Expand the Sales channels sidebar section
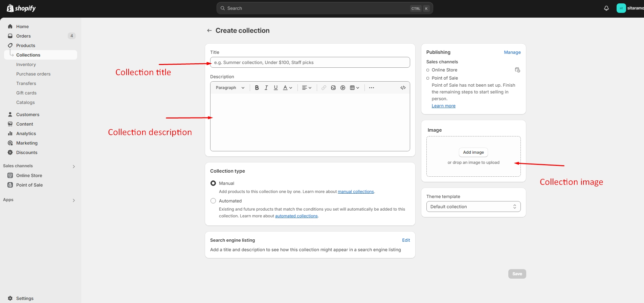 (x=73, y=166)
